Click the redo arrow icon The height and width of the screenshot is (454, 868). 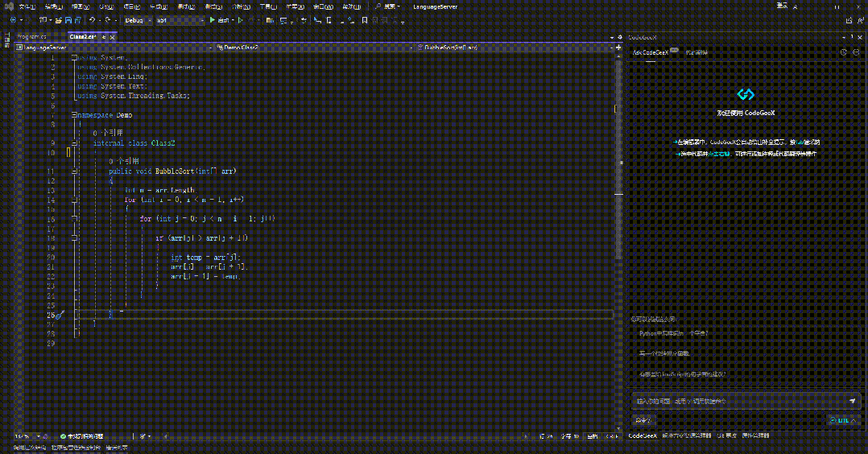(108, 20)
